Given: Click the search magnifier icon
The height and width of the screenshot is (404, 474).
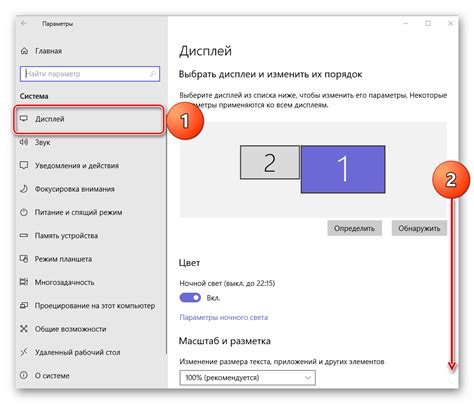Looking at the screenshot, I should click(153, 74).
